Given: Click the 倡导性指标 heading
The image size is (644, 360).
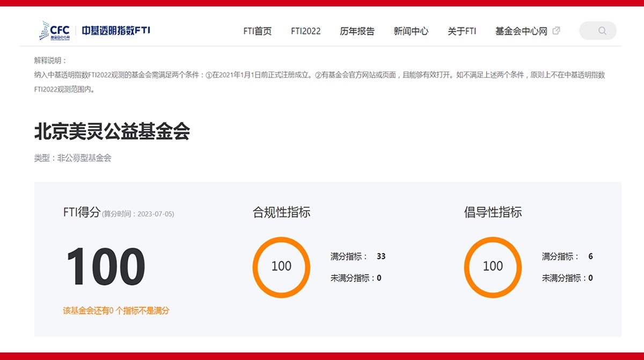Looking at the screenshot, I should tap(493, 212).
